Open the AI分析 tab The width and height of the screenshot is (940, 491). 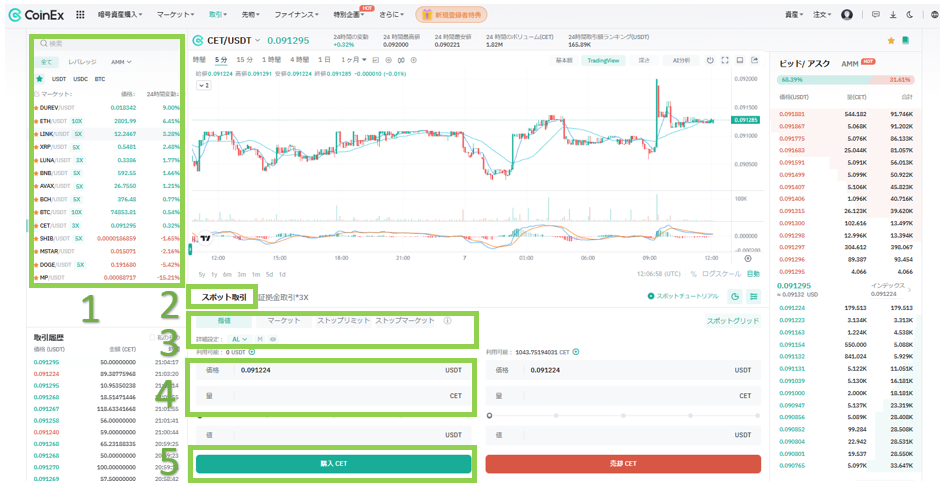(x=681, y=61)
